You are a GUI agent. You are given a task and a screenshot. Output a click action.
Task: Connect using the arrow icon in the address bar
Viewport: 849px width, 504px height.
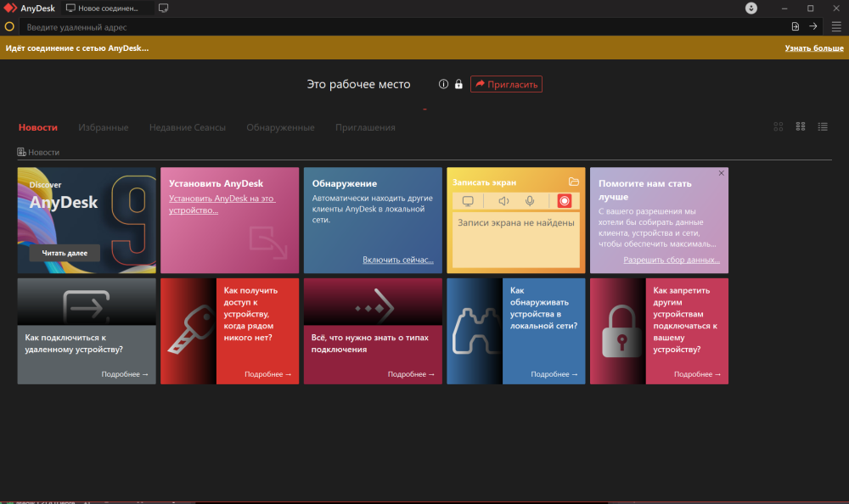(812, 26)
